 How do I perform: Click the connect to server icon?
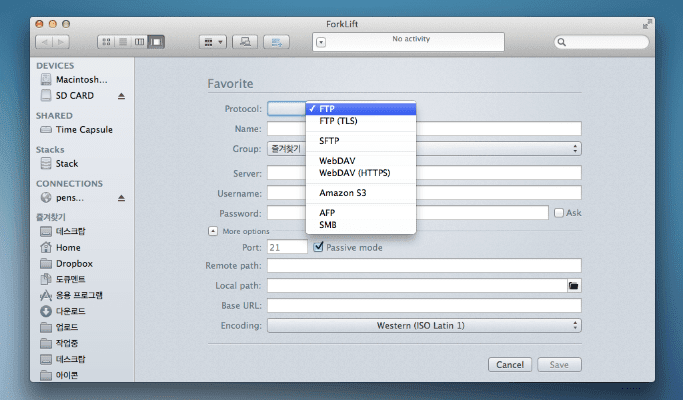[x=245, y=42]
